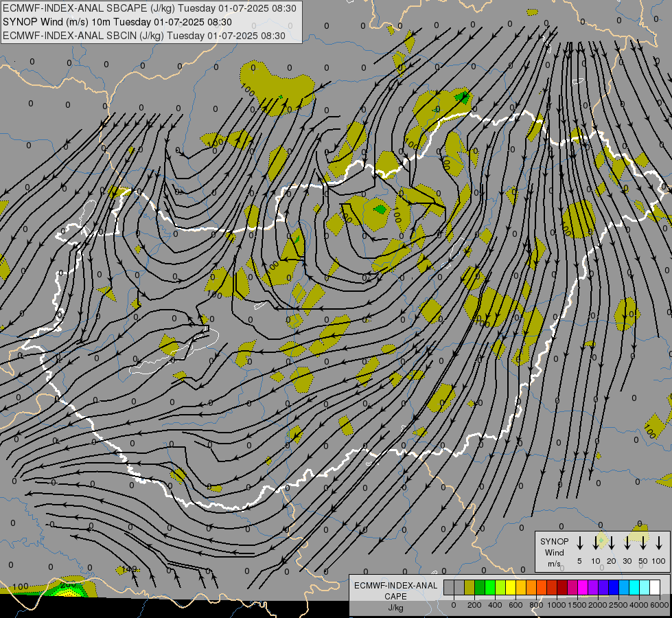Click the 6000 tick label on CAPE scale
This screenshot has height=618, width=672.
pyautogui.click(x=660, y=605)
